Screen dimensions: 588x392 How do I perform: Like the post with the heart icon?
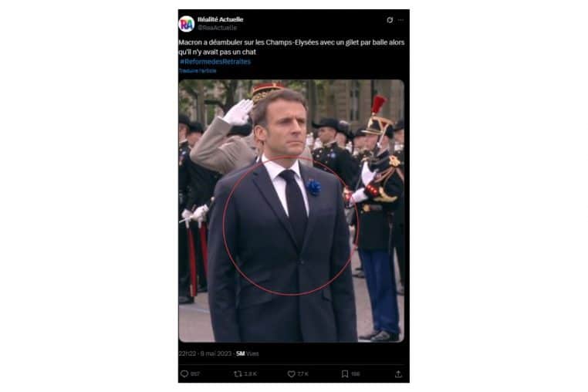click(291, 373)
